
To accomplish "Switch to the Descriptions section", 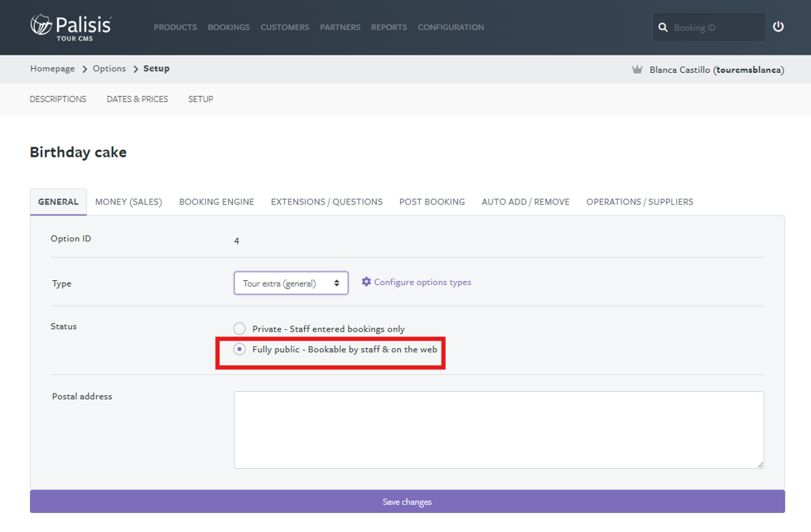I will click(58, 99).
